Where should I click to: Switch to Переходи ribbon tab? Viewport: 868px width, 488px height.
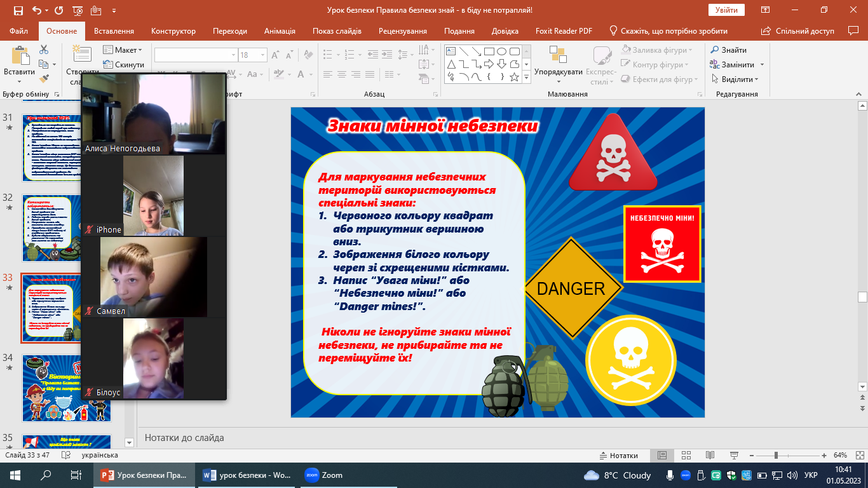pos(230,30)
